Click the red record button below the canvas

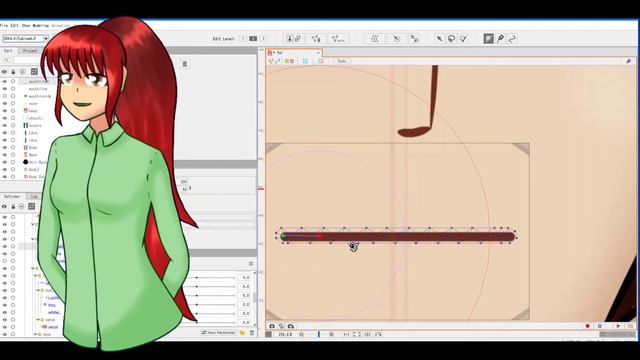588,326
